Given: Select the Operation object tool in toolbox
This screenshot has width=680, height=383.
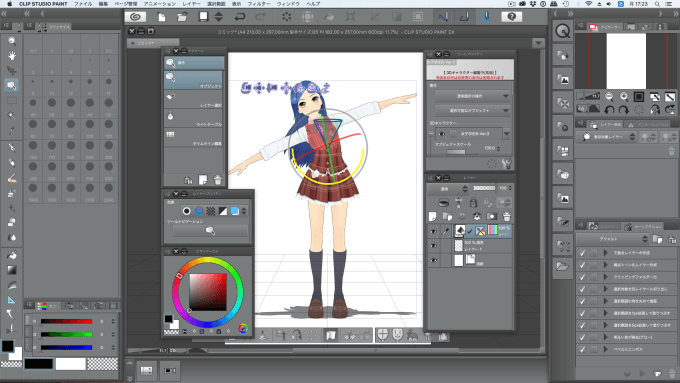Looking at the screenshot, I should pyautogui.click(x=12, y=85).
